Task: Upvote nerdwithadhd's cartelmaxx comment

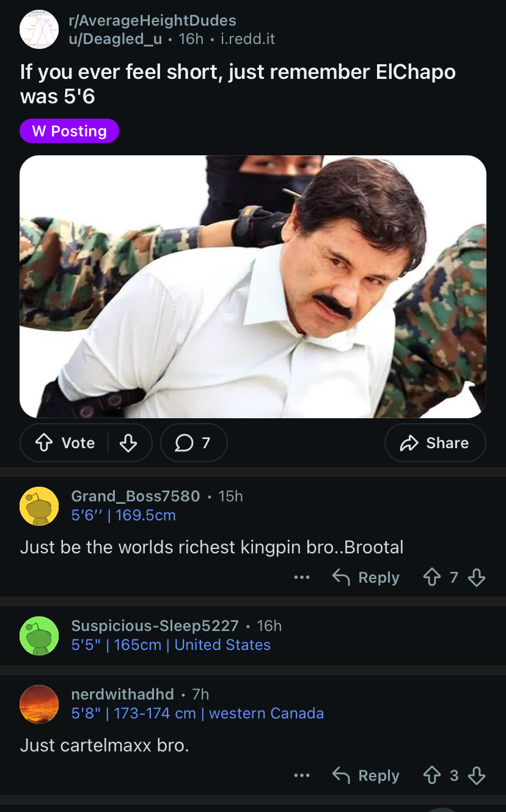Action: (x=433, y=775)
